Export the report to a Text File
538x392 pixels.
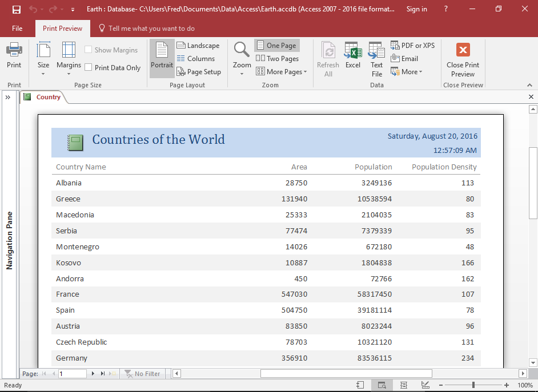[x=376, y=57]
